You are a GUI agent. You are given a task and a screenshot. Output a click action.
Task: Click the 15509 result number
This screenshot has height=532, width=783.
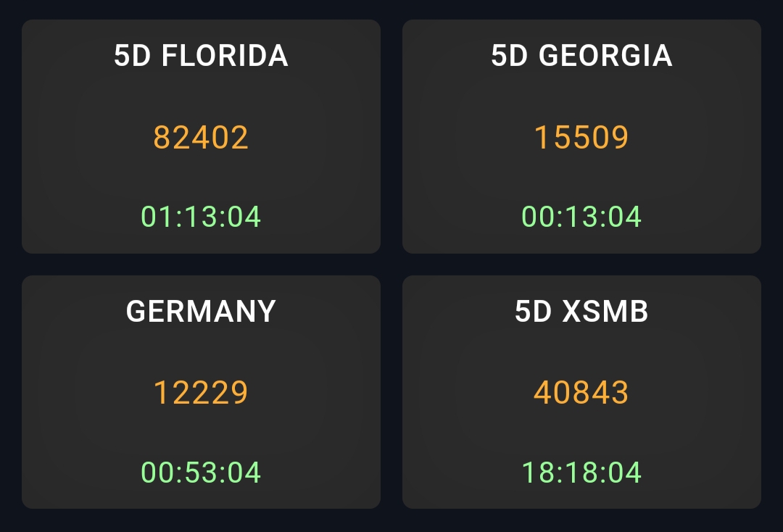(581, 137)
